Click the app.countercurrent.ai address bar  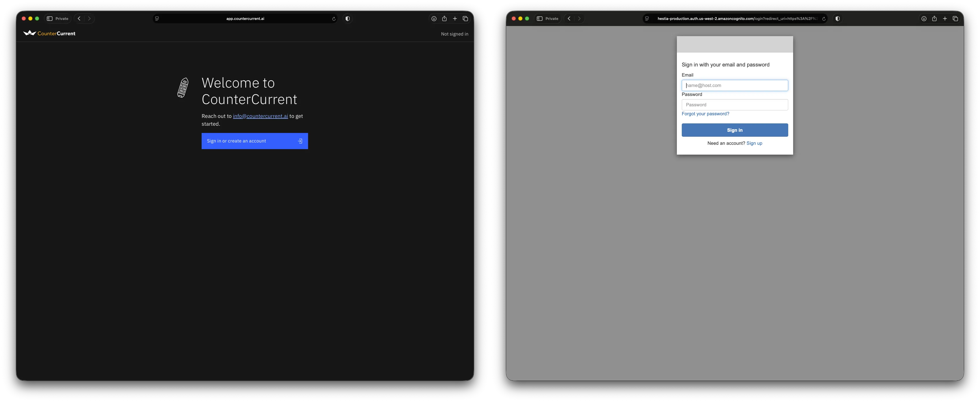[245, 18]
